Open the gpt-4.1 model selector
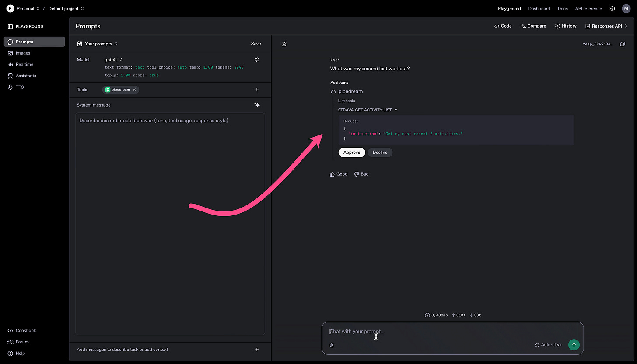 (x=114, y=59)
